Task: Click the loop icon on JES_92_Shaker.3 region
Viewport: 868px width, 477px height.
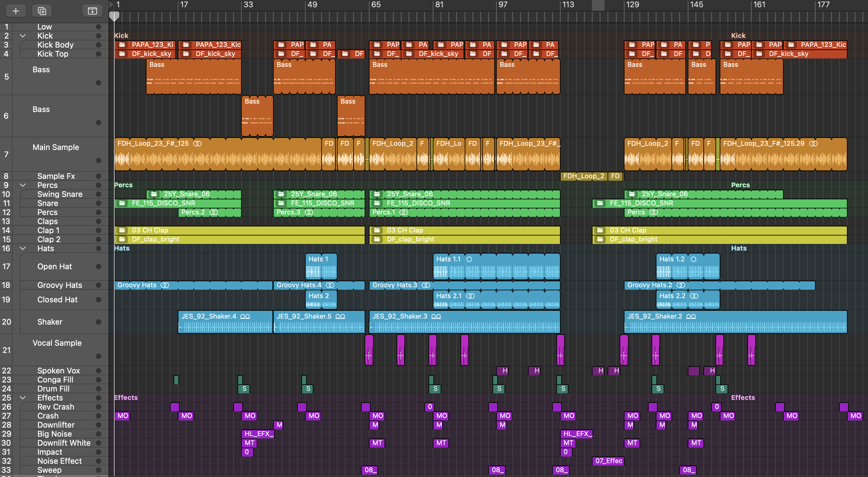Action: coord(436,316)
